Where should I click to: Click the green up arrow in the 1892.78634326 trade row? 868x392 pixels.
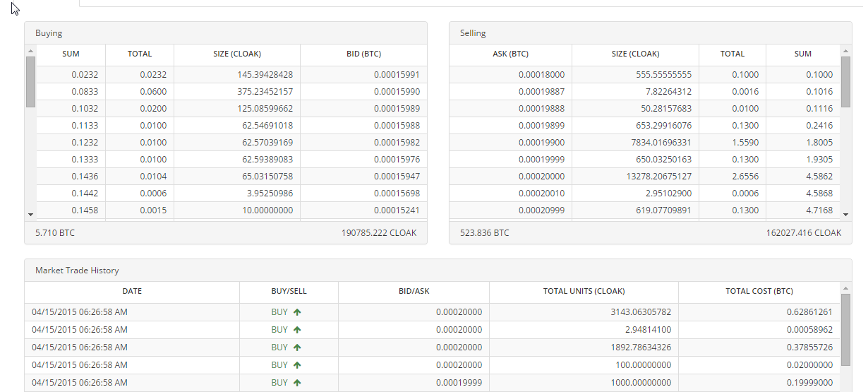click(x=297, y=347)
